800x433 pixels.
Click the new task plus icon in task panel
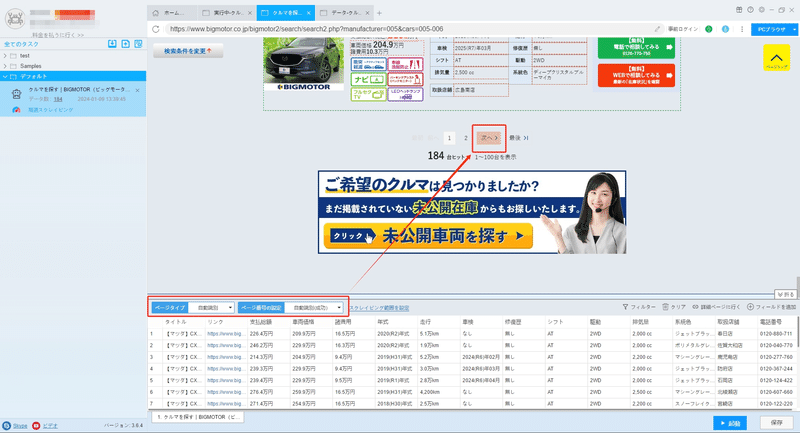coord(126,44)
